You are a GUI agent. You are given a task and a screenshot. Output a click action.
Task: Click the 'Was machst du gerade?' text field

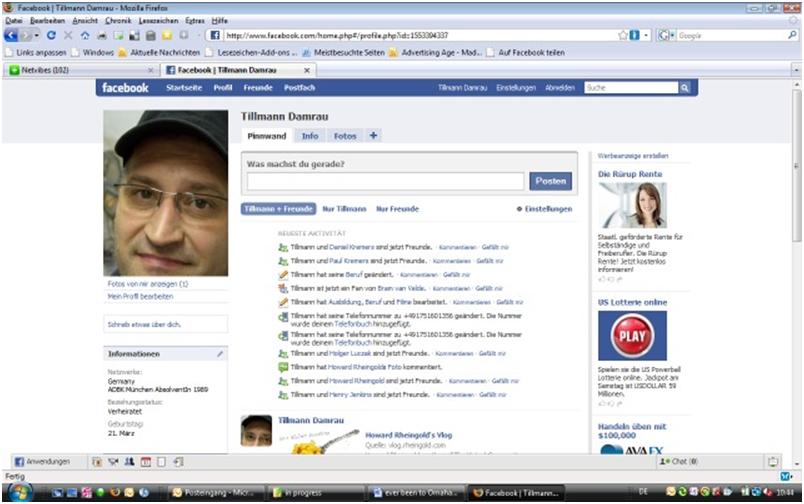(x=385, y=181)
